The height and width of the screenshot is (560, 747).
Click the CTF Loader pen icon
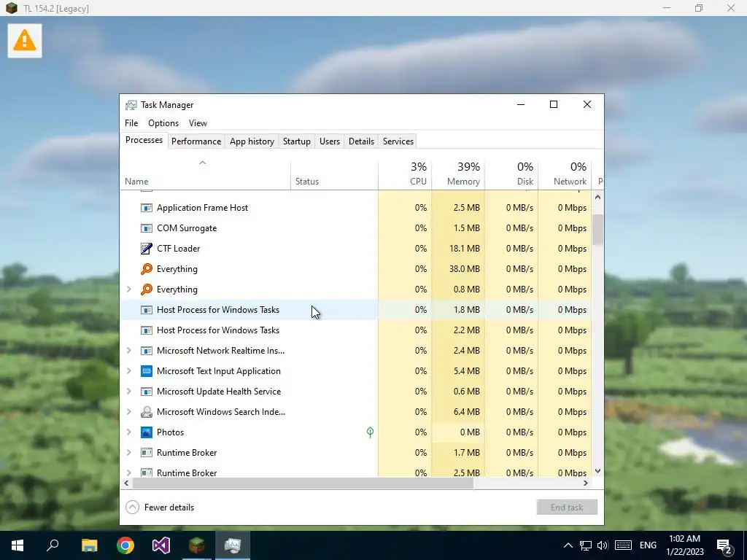(146, 249)
